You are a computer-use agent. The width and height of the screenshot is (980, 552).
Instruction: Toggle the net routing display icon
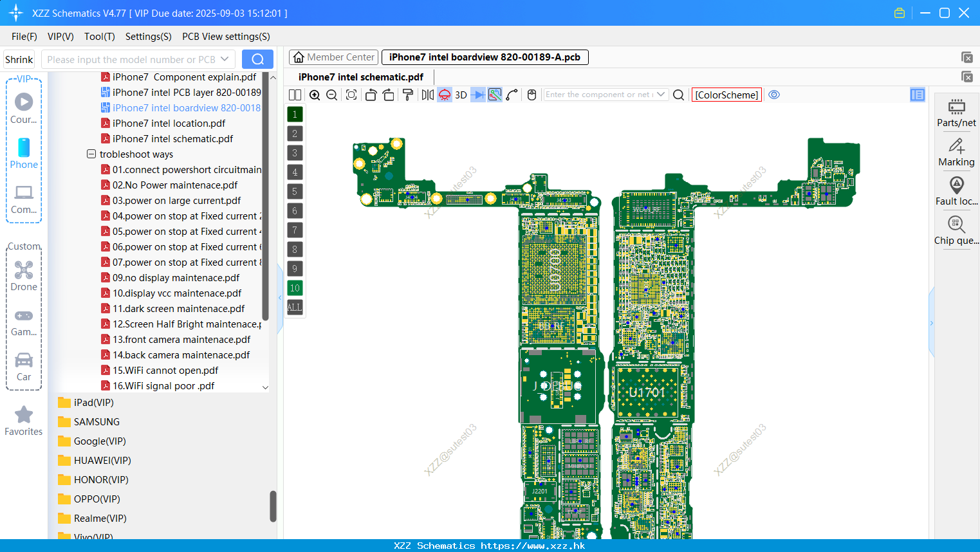[x=495, y=95]
